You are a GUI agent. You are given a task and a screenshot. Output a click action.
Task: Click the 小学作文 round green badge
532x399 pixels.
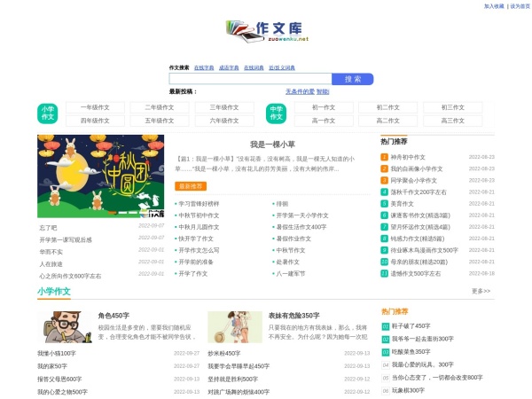(48, 113)
